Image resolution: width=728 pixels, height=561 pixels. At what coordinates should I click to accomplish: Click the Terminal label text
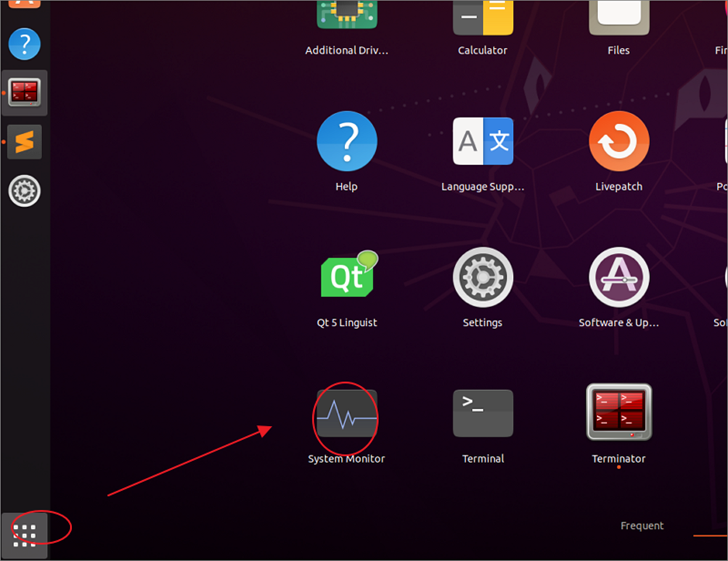pos(483,459)
